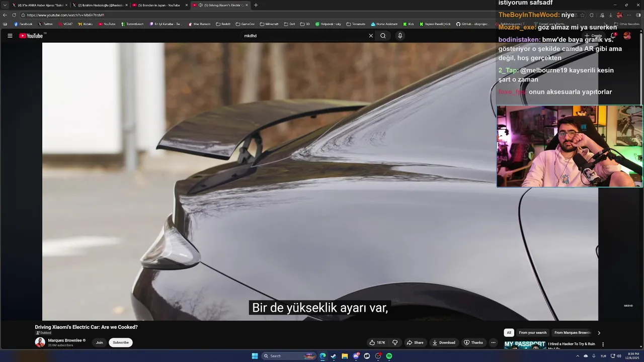The height and width of the screenshot is (362, 644).
Task: Expand the Minecraft bookmarks folder
Action: [x=269, y=24]
